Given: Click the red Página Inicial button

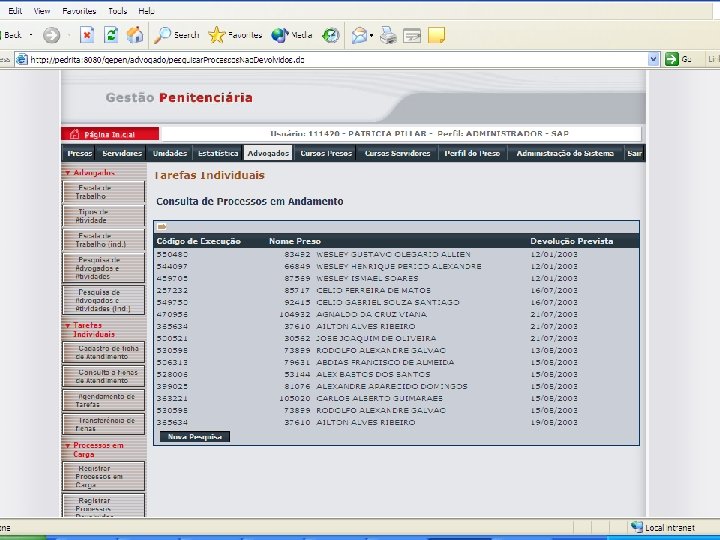Looking at the screenshot, I should (110, 134).
